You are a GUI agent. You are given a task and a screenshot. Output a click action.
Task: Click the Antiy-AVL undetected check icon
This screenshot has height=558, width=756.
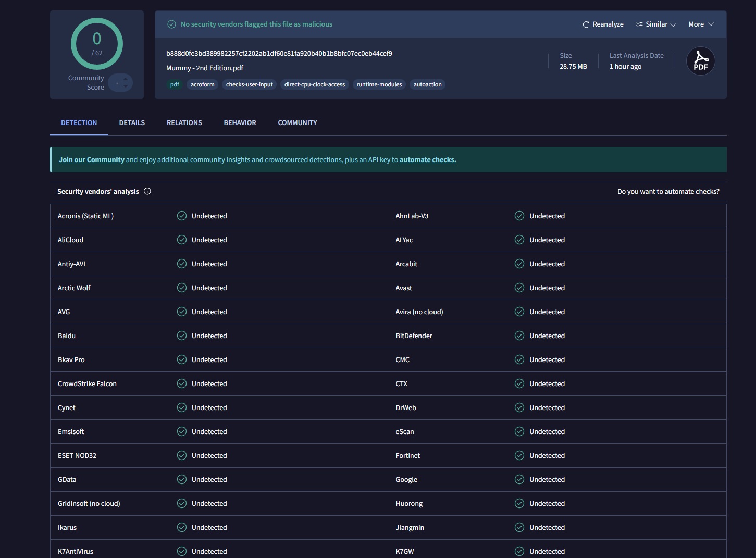[x=182, y=264]
